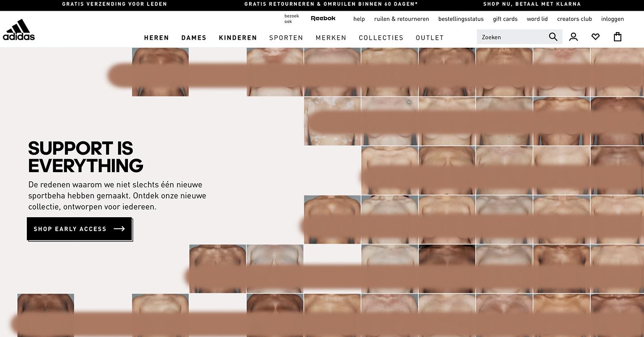Visit the Reebok logo link
Image resolution: width=644 pixels, height=337 pixels.
[x=323, y=18]
